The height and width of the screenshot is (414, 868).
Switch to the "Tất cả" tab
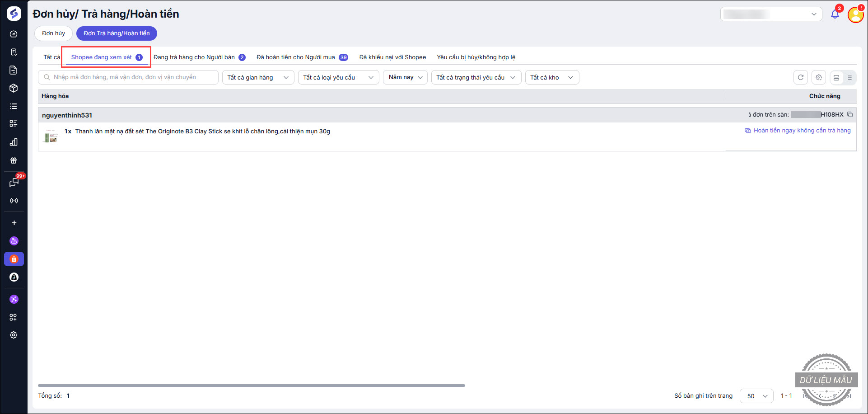[51, 57]
